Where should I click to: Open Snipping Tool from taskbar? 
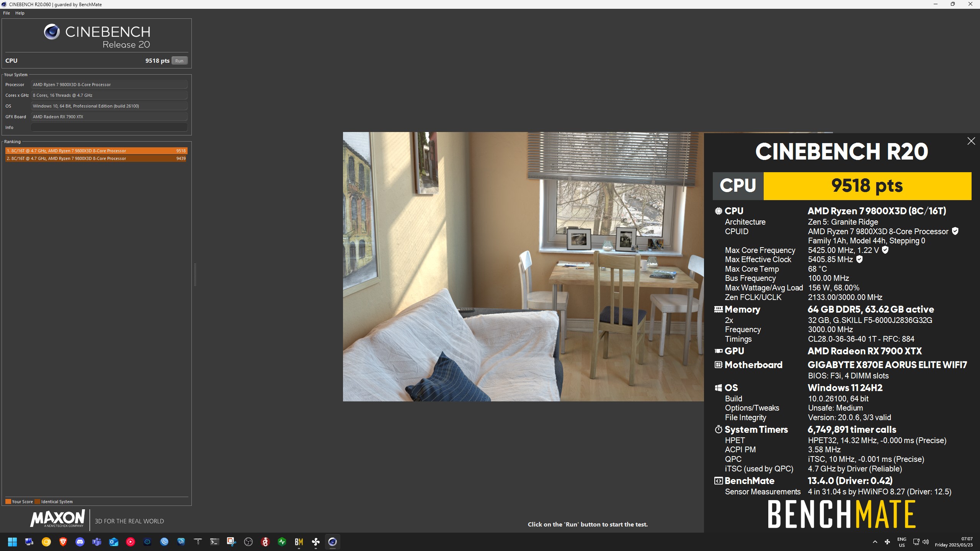232,542
